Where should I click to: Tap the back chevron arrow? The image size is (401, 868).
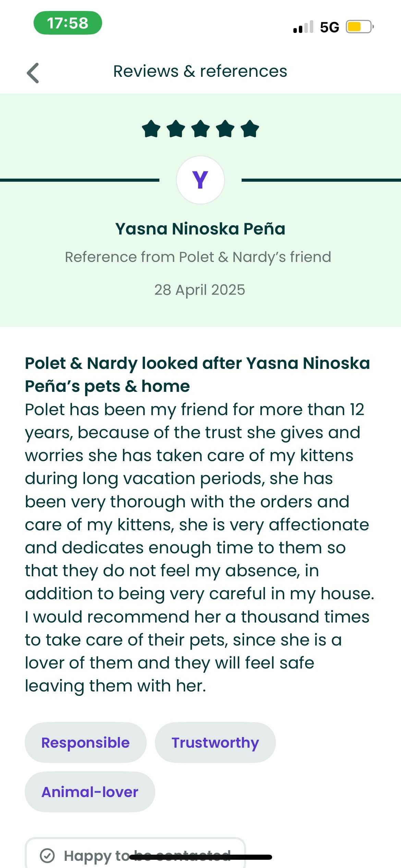click(33, 73)
